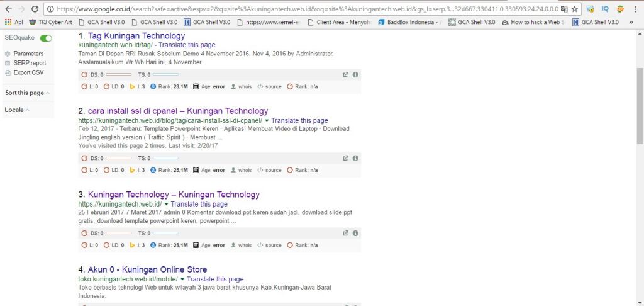Viewport: 644px width, 306px height.
Task: Open dropdown arrow beside https://kuningantech.web.id/ URL
Action: pos(166,204)
